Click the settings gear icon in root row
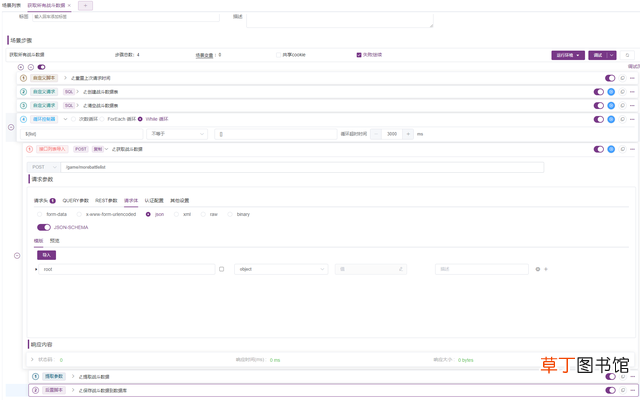Screen dimensions: 640x400 click(x=538, y=269)
